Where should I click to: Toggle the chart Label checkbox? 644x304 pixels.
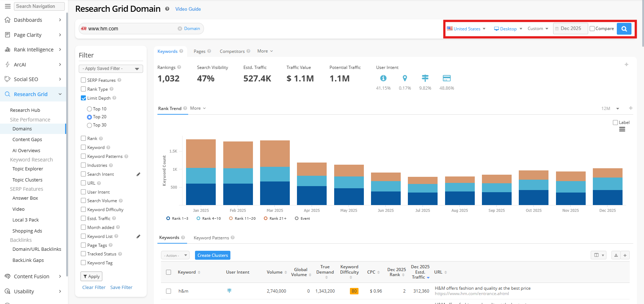pos(615,123)
